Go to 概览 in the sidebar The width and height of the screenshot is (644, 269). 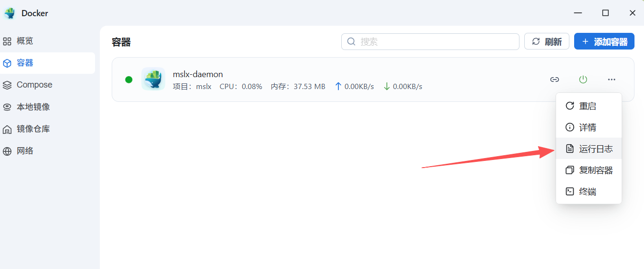pyautogui.click(x=25, y=41)
